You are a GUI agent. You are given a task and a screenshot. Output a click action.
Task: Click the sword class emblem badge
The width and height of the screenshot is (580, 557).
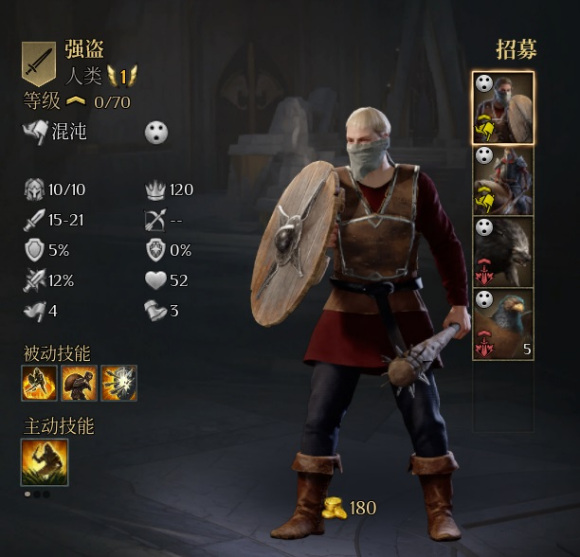[x=39, y=64]
